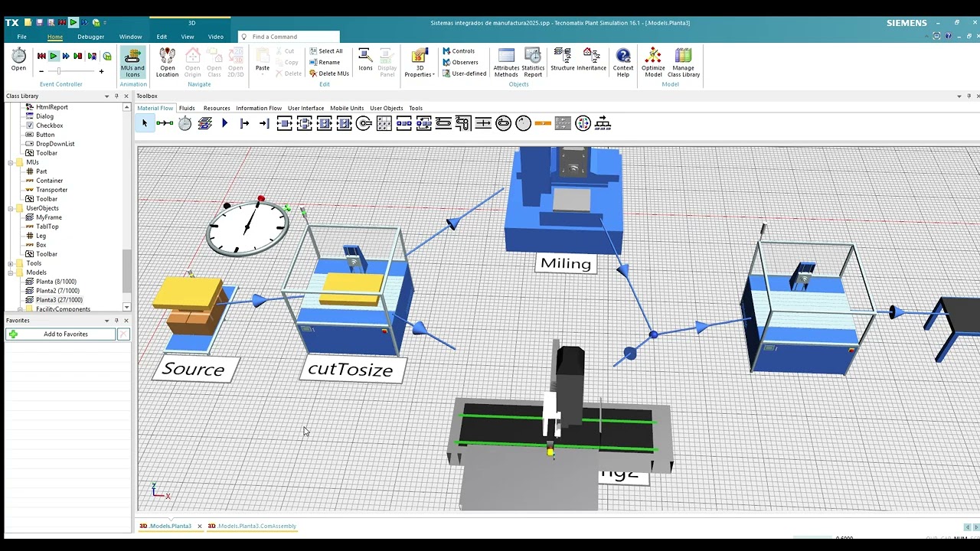Image resolution: width=980 pixels, height=551 pixels.
Task: Open Manage Class Library
Action: [683, 63]
